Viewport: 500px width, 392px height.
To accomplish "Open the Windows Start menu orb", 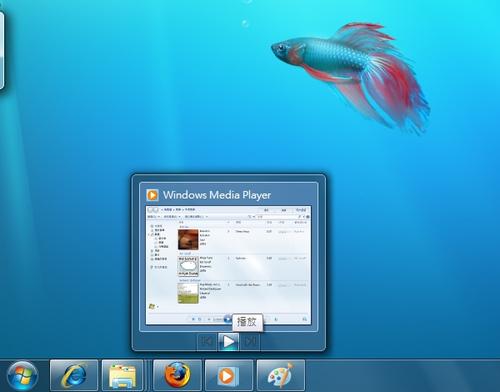I will coord(22,376).
